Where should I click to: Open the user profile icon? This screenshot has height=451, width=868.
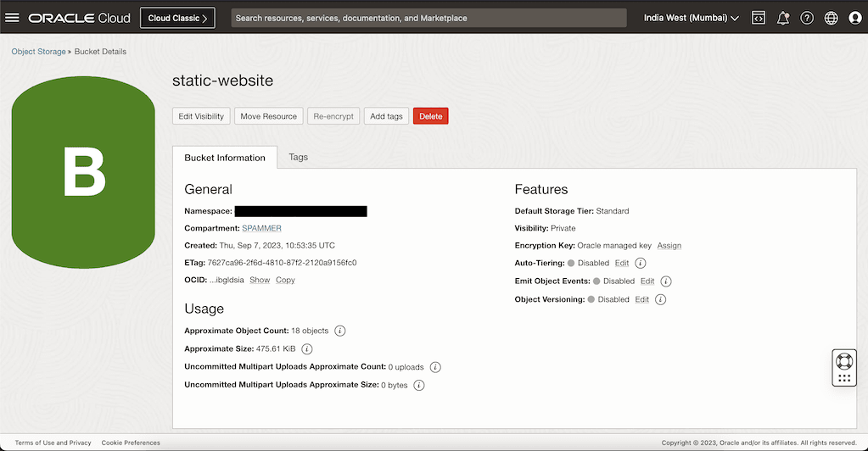point(855,19)
